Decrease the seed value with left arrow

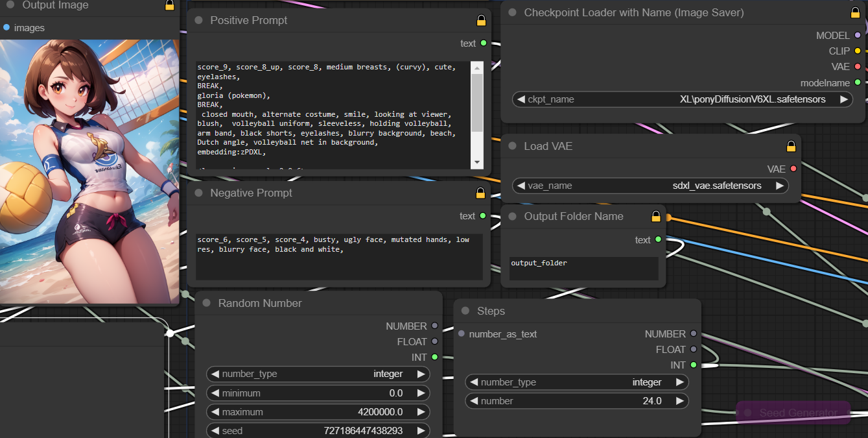pos(214,430)
